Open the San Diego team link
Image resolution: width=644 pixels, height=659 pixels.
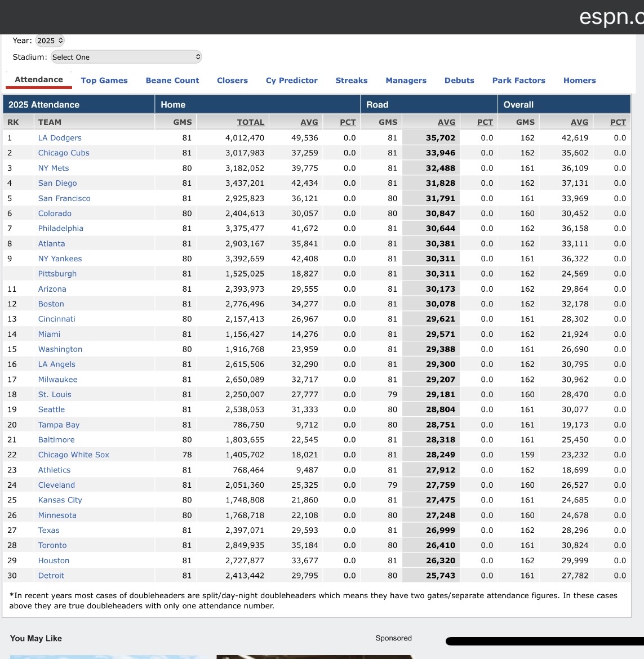pos(57,183)
